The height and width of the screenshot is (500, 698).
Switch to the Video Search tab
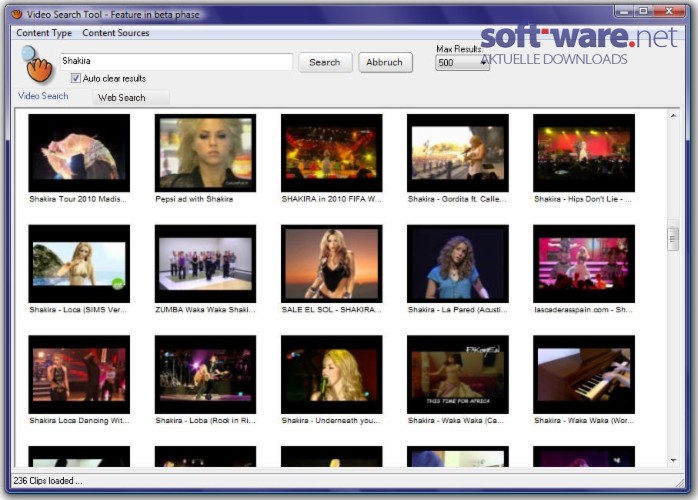[43, 96]
